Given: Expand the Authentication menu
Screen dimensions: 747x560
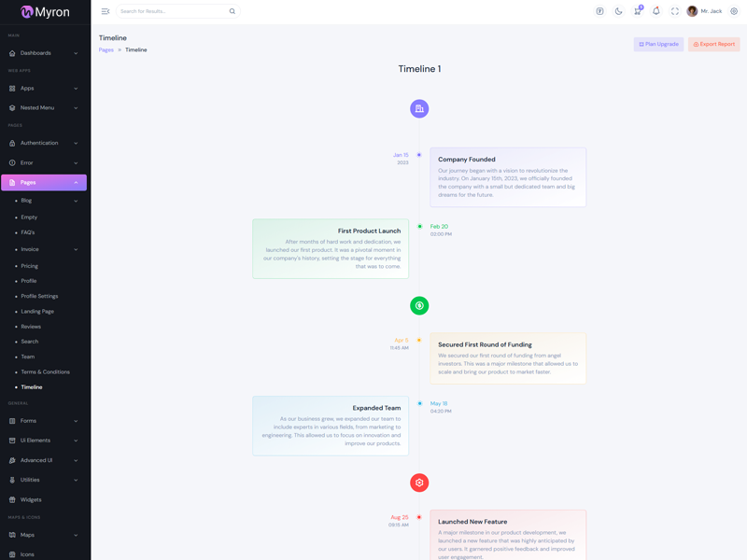Looking at the screenshot, I should pyautogui.click(x=44, y=143).
